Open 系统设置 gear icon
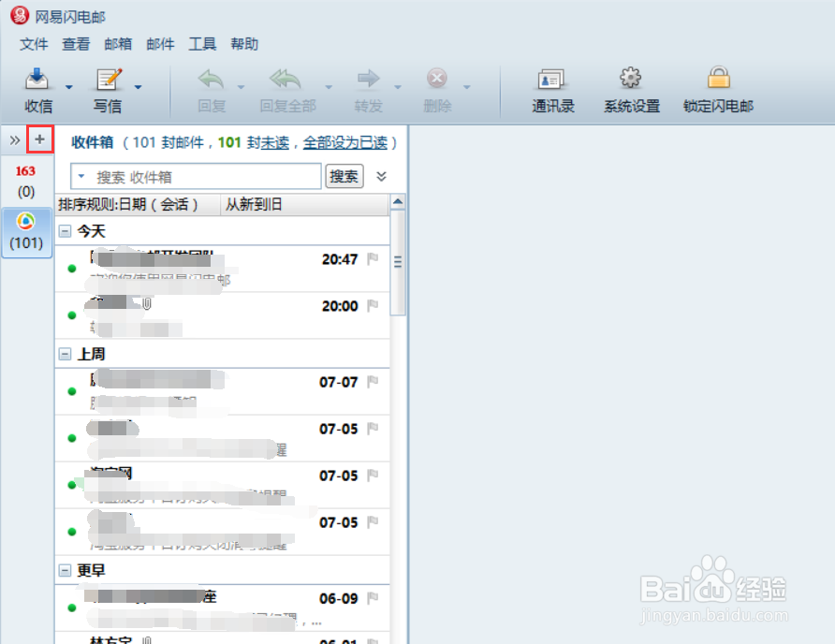This screenshot has height=644, width=835. [x=631, y=78]
